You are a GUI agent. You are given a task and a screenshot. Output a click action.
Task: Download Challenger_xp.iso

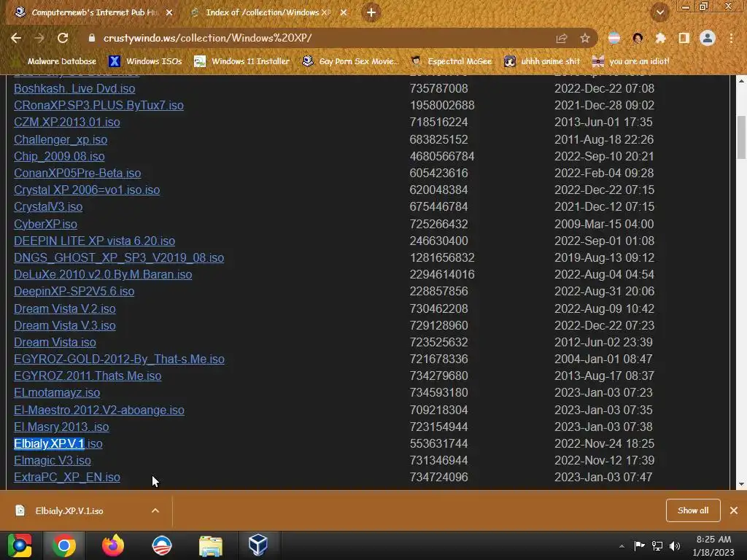61,139
